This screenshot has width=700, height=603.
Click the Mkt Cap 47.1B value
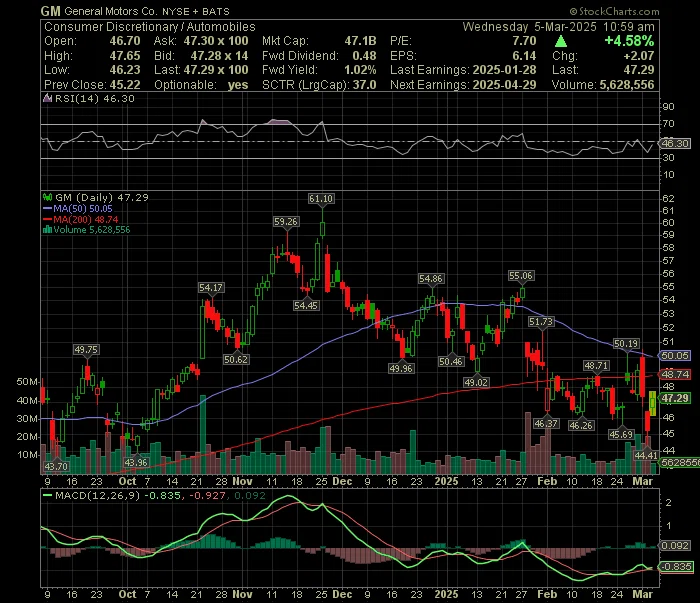point(360,41)
